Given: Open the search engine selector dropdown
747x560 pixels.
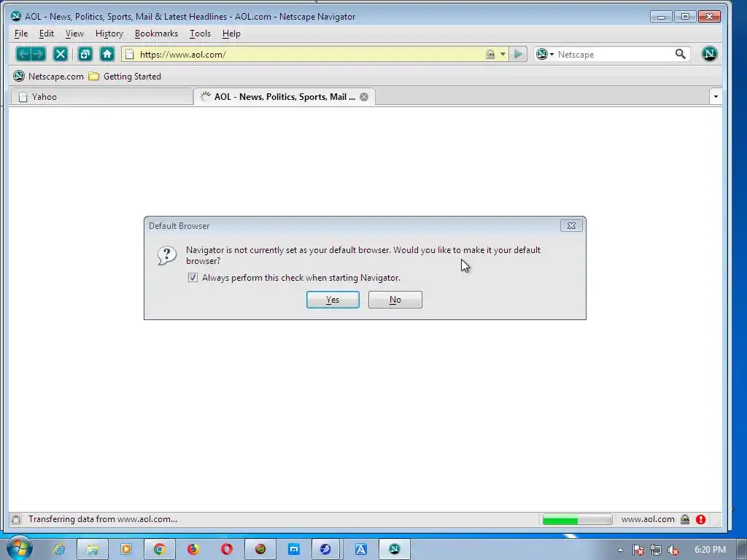Looking at the screenshot, I should tap(545, 54).
